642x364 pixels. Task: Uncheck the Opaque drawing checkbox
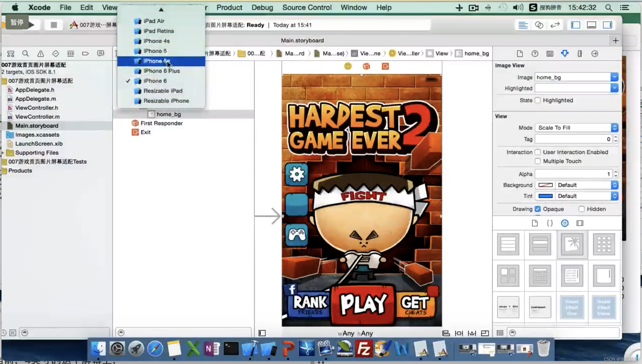(538, 209)
